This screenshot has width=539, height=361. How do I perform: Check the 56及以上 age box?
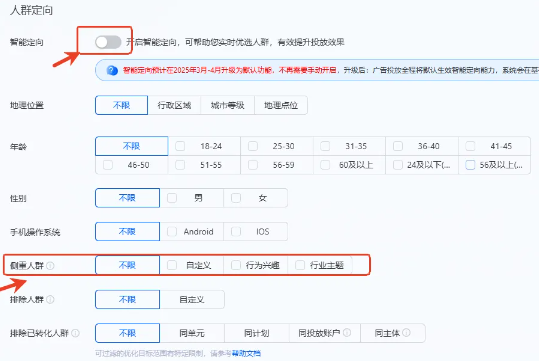(x=470, y=165)
